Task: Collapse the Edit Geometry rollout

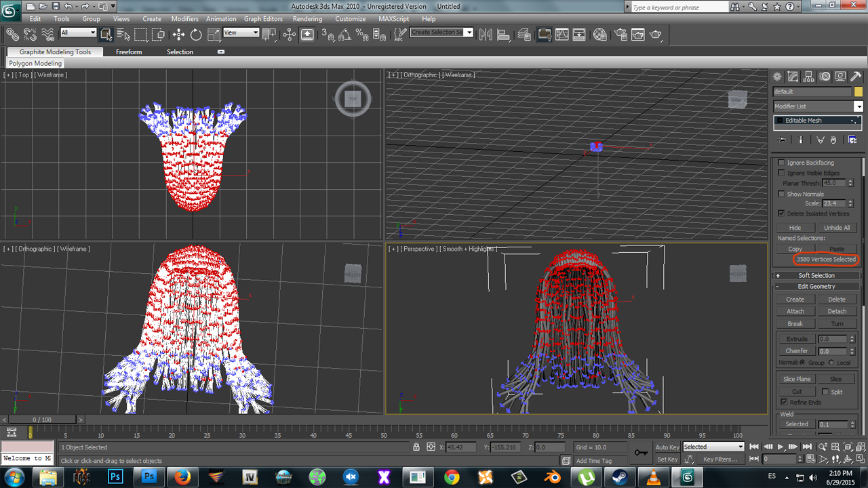Action: pyautogui.click(x=816, y=287)
